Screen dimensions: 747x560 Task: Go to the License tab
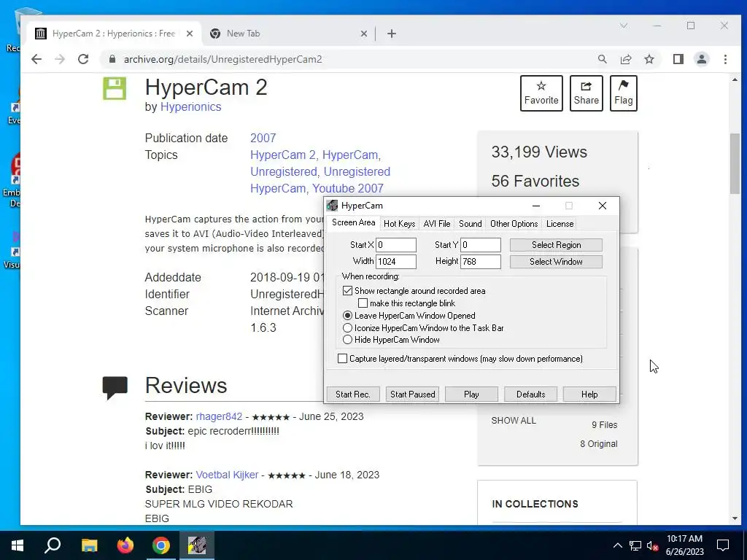pyautogui.click(x=560, y=224)
